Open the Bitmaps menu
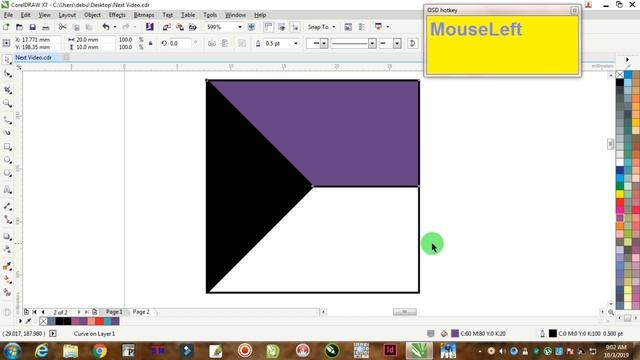This screenshot has width=640, height=360. 144,15
